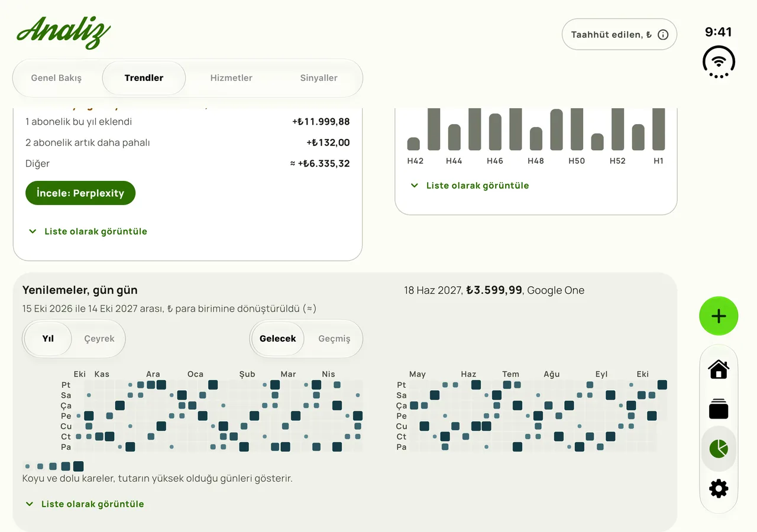
Task: Click the 9:41 clock
Action: tap(719, 32)
